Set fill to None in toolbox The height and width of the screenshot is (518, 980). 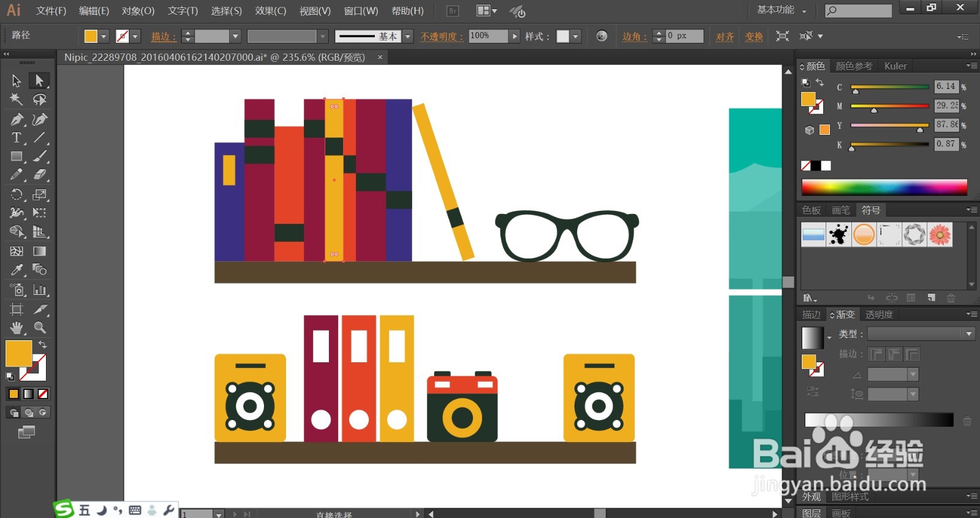tap(43, 394)
